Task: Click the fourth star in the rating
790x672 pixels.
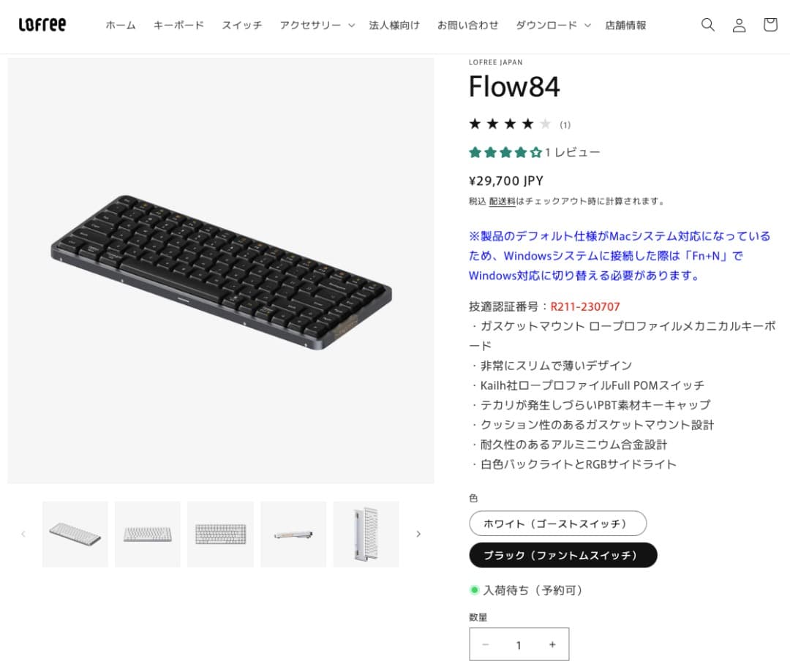Action: [x=526, y=124]
